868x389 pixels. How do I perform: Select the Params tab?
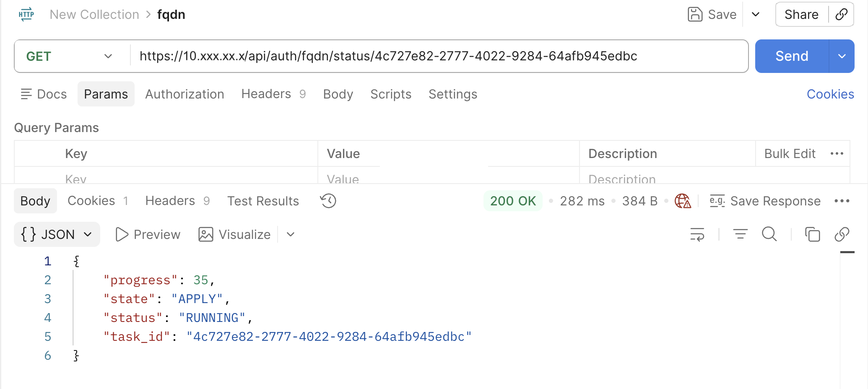106,94
